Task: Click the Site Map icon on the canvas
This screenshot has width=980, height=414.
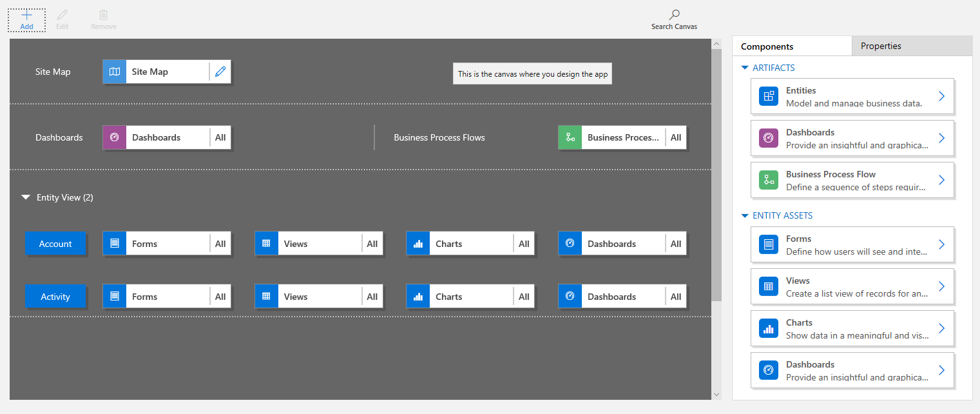Action: pyautogui.click(x=114, y=71)
